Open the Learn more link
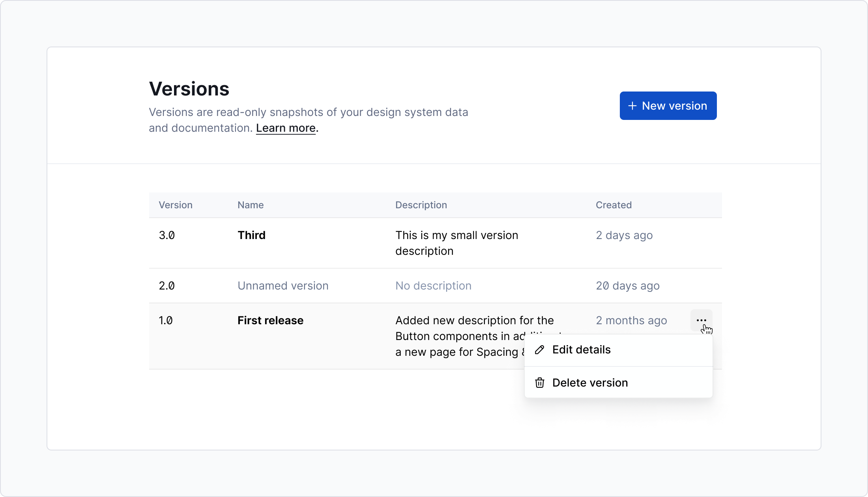Screen dimensions: 868x497 (285, 128)
